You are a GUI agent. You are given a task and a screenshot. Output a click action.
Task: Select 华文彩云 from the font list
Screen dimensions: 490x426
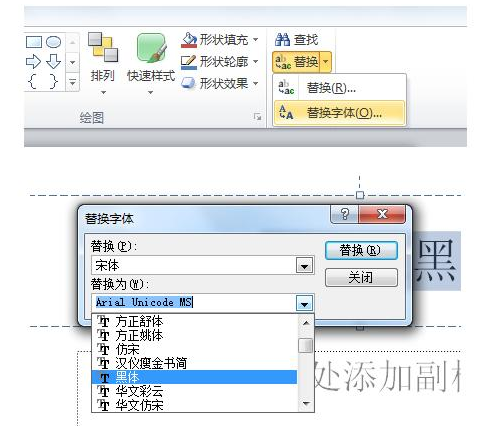pos(194,391)
